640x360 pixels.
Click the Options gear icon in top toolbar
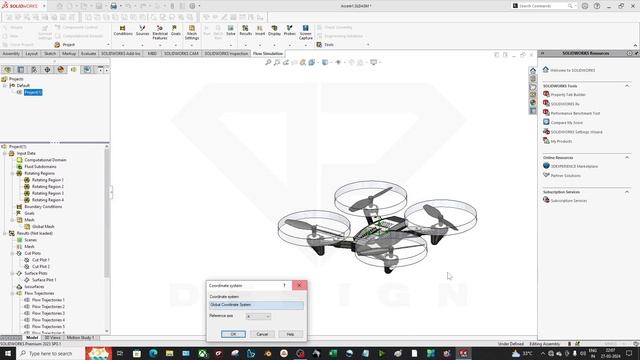coord(192,6)
